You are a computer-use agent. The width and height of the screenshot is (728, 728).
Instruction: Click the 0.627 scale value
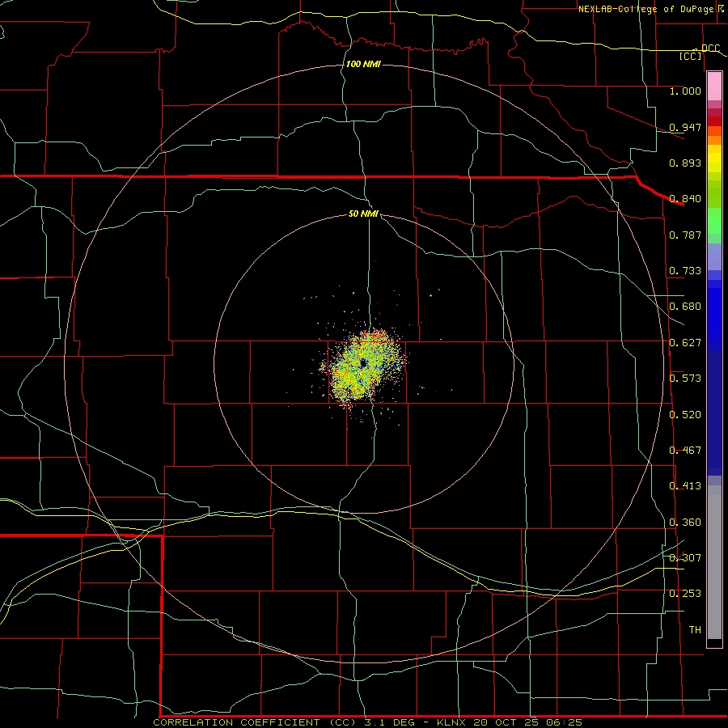685,343
